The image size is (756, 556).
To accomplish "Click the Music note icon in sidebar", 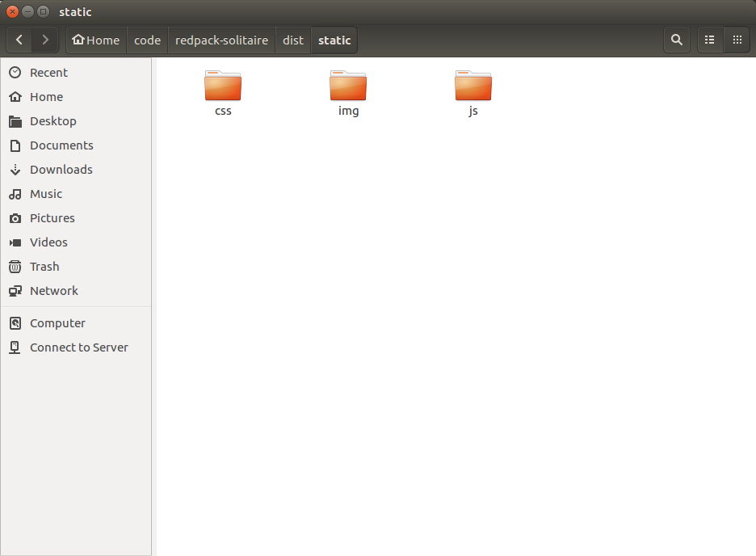I will click(x=15, y=194).
